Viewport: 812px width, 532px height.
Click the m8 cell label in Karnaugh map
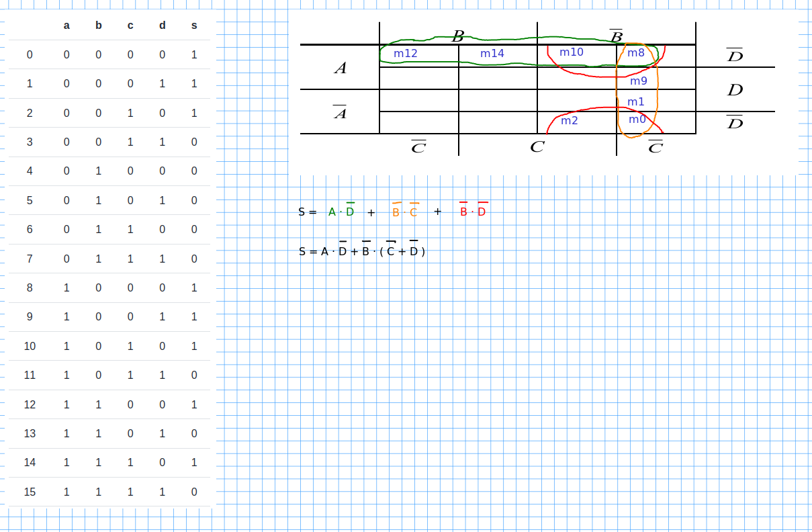point(636,52)
